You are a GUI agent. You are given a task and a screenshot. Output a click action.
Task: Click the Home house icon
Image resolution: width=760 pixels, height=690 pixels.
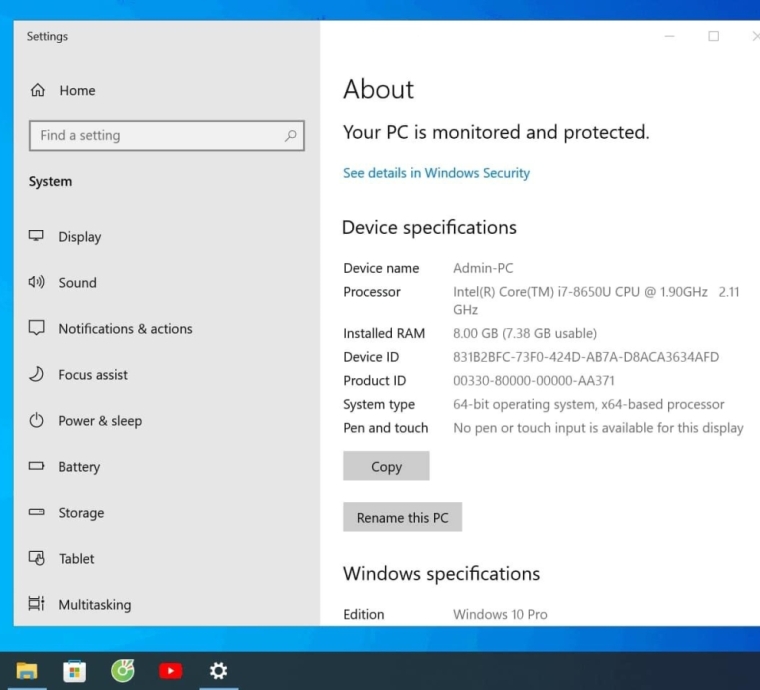[38, 90]
